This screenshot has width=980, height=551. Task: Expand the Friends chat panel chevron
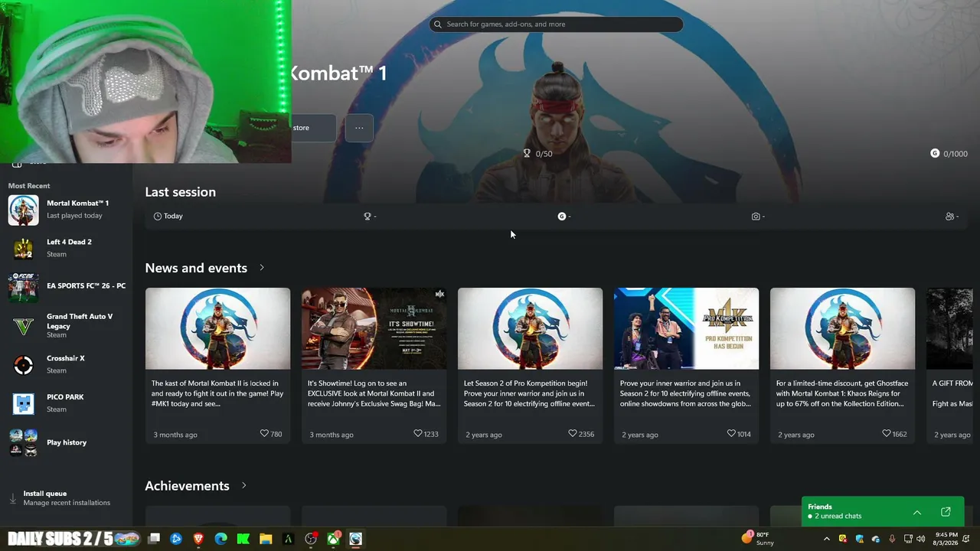coord(917,512)
